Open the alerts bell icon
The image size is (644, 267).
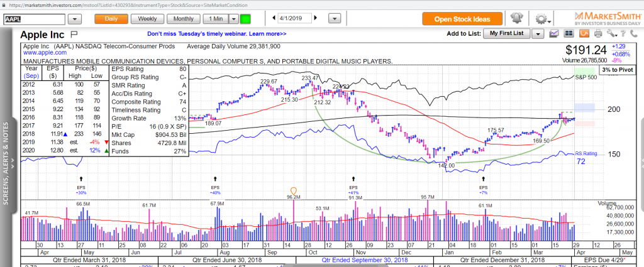[x=517, y=19]
